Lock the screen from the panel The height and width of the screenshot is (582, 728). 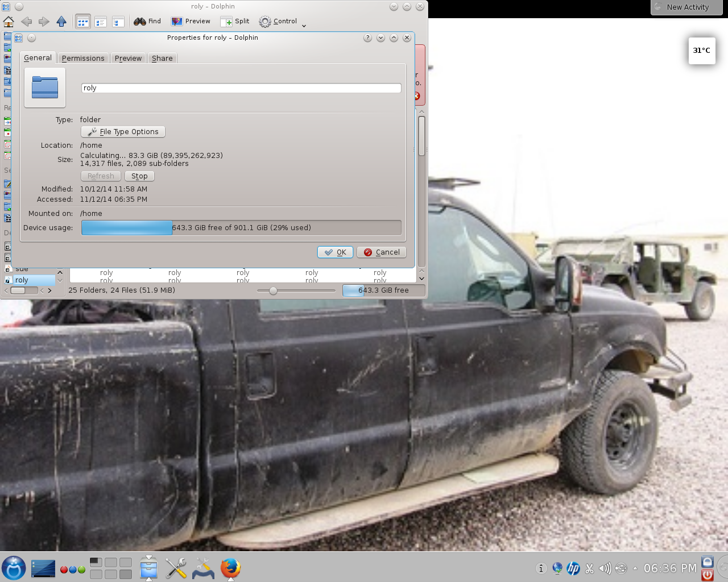tap(708, 562)
